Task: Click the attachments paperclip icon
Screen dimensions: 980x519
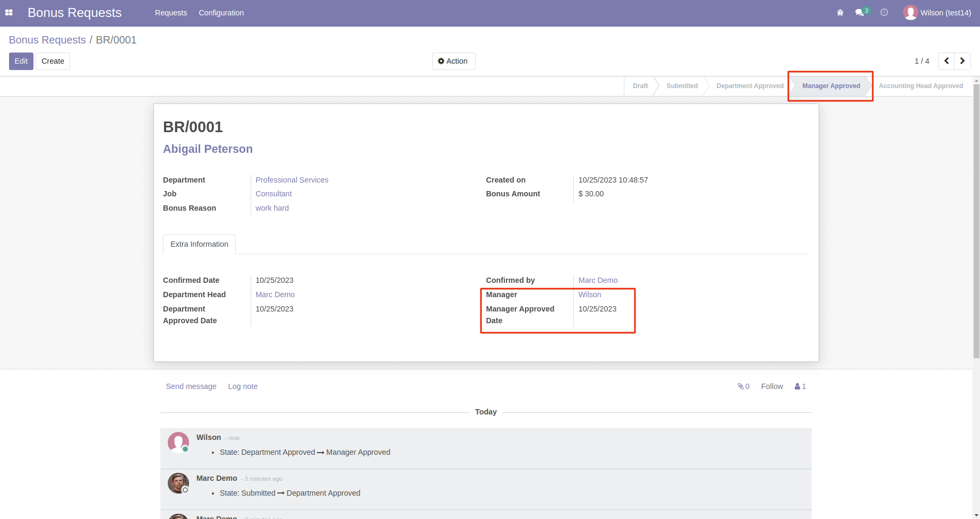Action: [743, 386]
